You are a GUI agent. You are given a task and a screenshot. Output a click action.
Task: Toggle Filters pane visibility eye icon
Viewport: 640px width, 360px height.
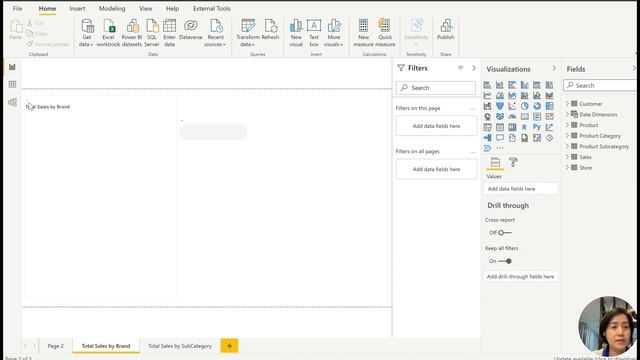coord(460,68)
